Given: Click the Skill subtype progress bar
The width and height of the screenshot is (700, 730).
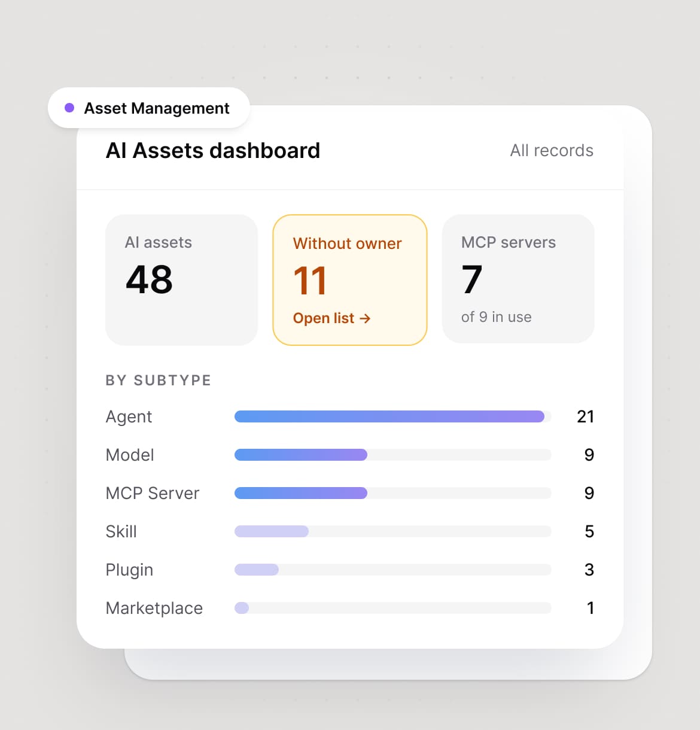Looking at the screenshot, I should (x=392, y=531).
